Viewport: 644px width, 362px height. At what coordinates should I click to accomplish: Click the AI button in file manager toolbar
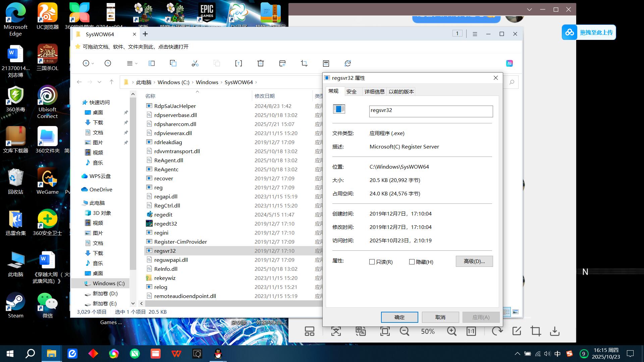point(509,63)
